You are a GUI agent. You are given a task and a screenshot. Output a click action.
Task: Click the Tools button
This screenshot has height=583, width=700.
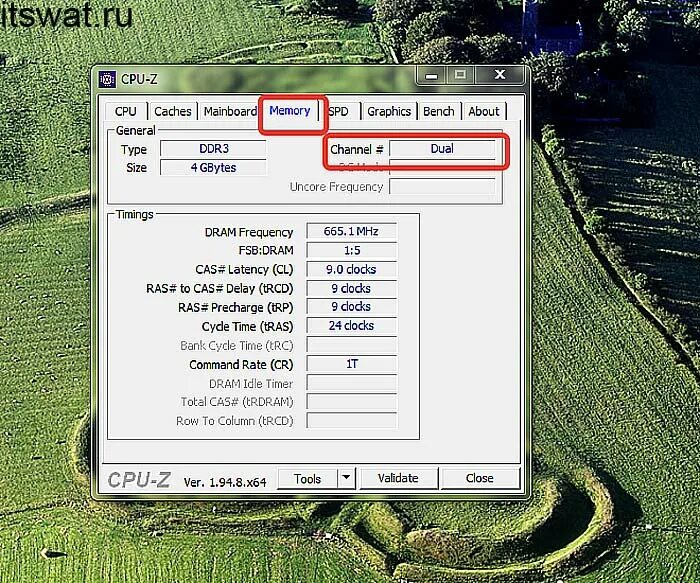[308, 479]
